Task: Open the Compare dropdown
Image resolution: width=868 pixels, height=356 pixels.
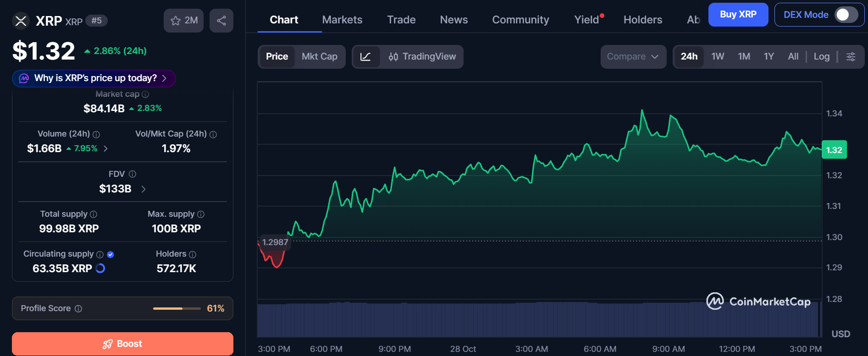Action: 633,57
